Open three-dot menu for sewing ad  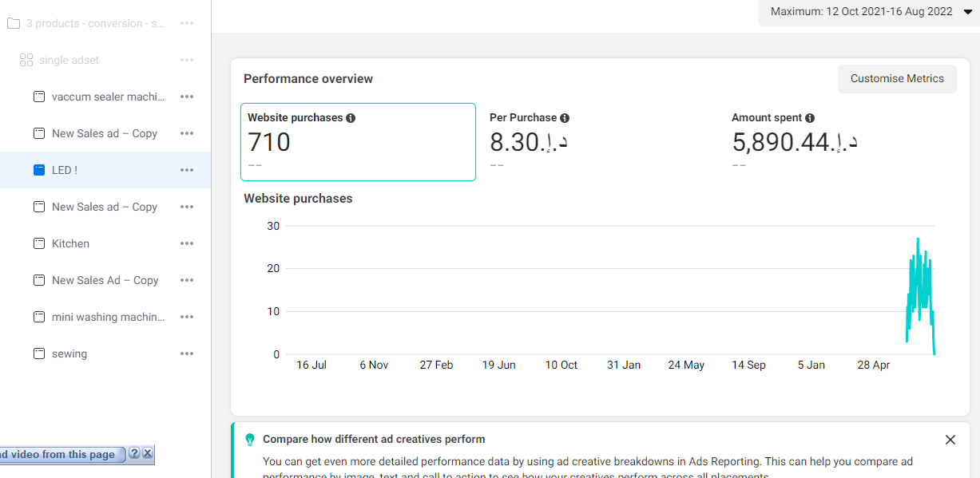[187, 354]
